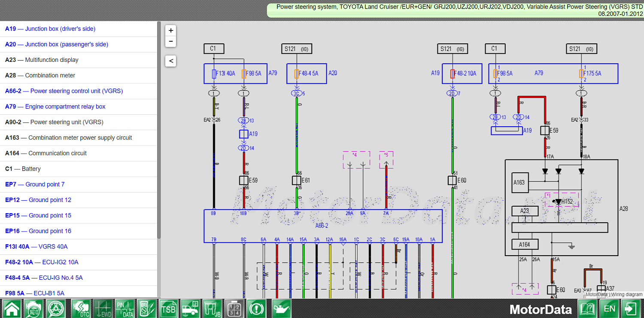Click the component list vertical scrollbar

click(159, 130)
